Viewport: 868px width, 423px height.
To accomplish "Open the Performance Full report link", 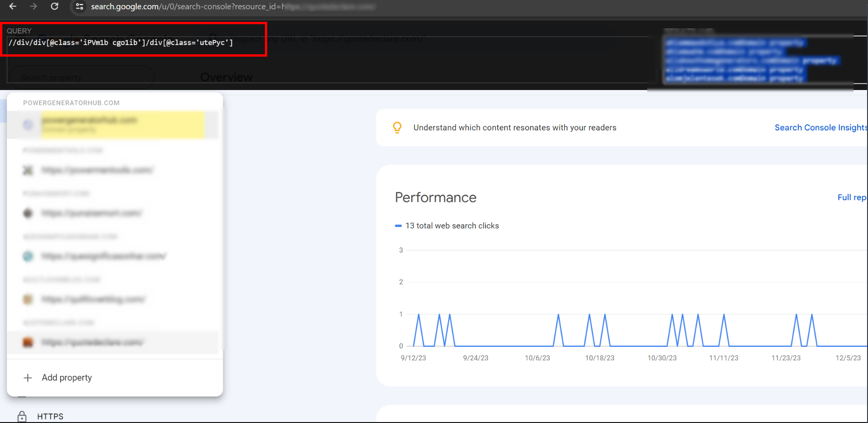I will [851, 197].
